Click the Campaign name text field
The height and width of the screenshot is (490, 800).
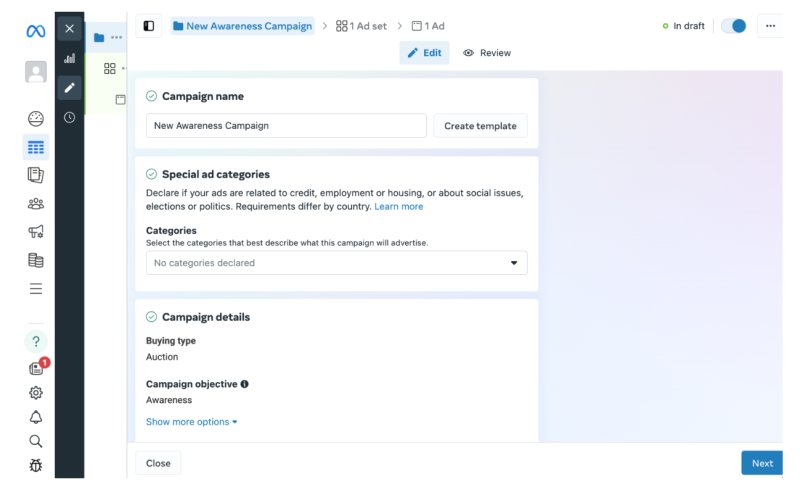tap(286, 126)
